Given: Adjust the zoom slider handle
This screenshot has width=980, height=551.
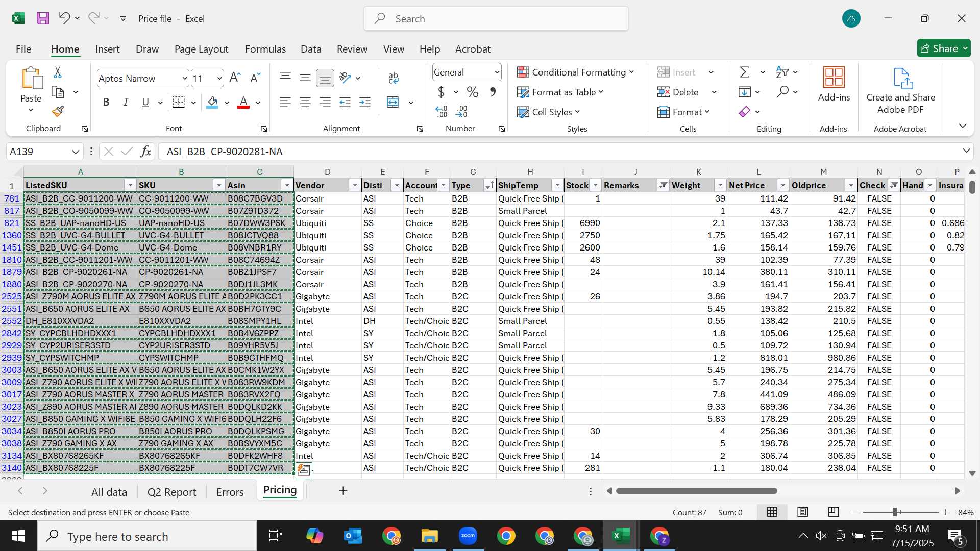Looking at the screenshot, I should [895, 512].
